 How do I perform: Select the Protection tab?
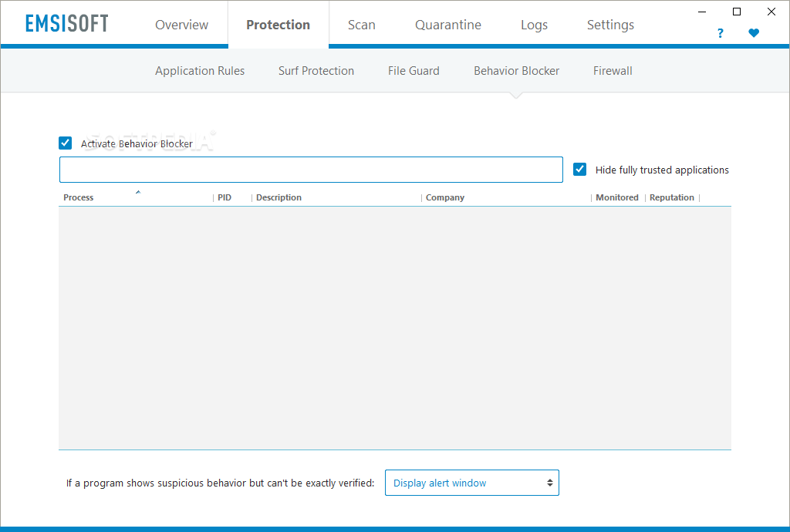(278, 25)
